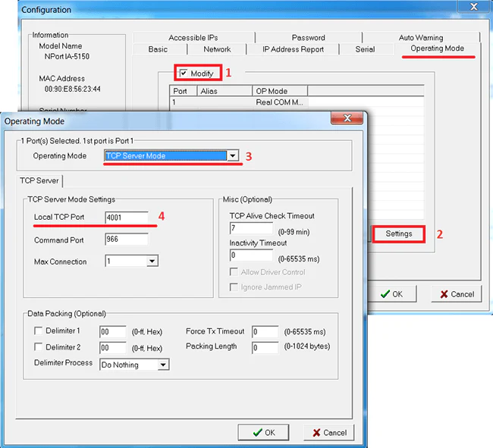Select the Network tab
This screenshot has width=493, height=448.
point(217,49)
